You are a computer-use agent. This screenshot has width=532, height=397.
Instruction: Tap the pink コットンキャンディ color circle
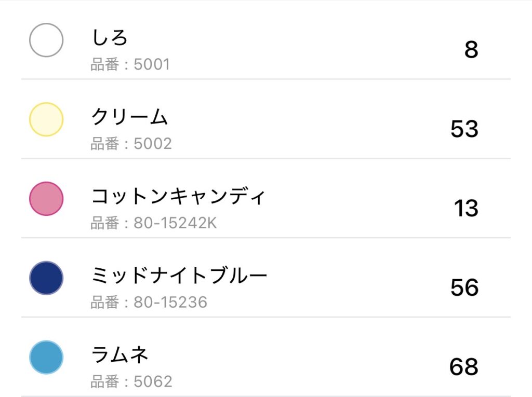click(46, 199)
